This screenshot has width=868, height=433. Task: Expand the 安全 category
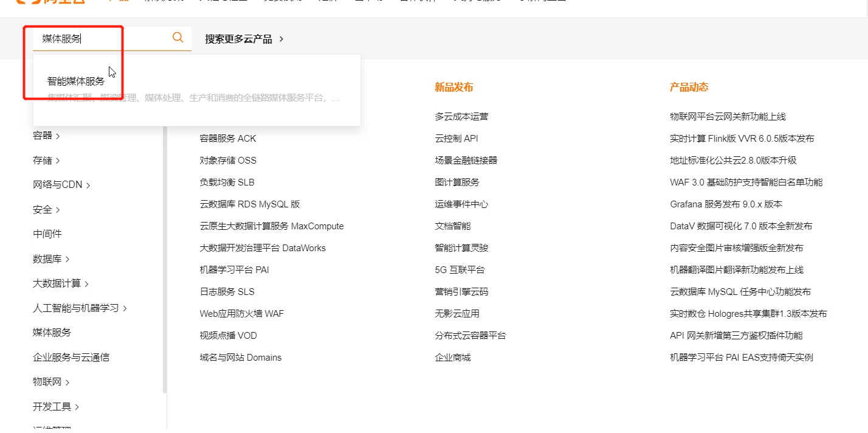pyautogui.click(x=46, y=210)
